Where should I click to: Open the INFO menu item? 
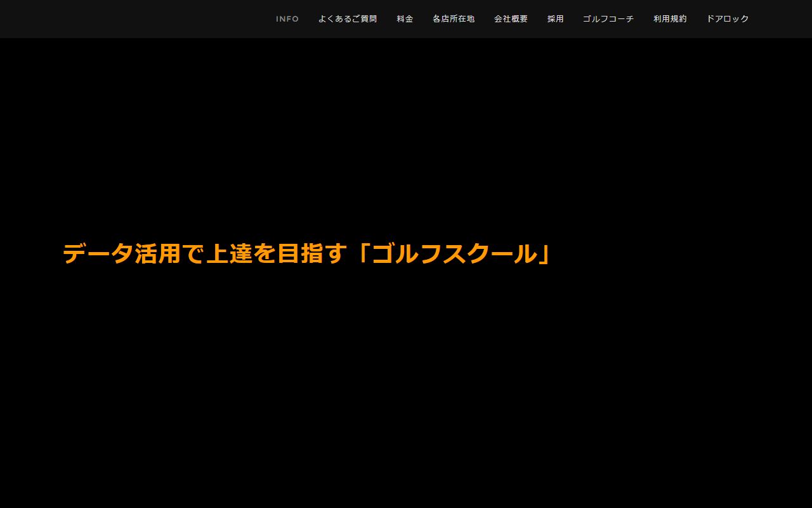(287, 19)
